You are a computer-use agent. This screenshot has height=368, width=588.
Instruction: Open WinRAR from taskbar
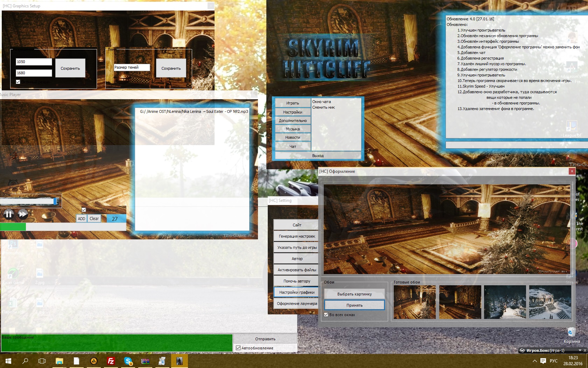(145, 361)
